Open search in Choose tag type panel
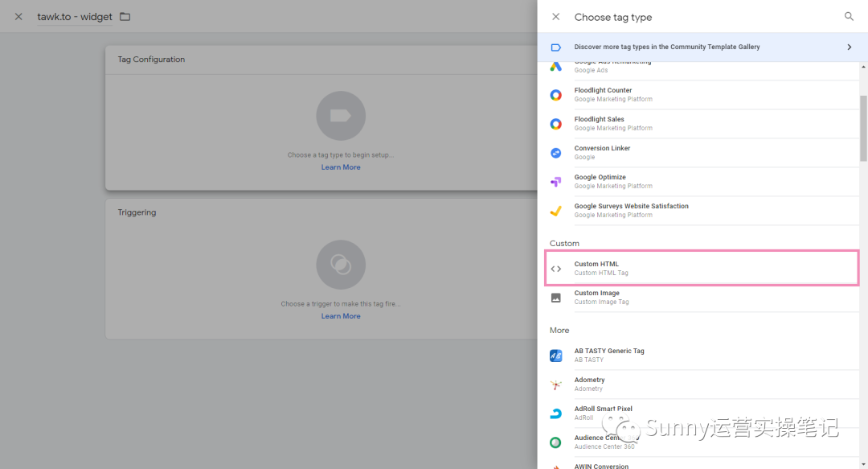Image resolution: width=868 pixels, height=469 pixels. (x=849, y=17)
